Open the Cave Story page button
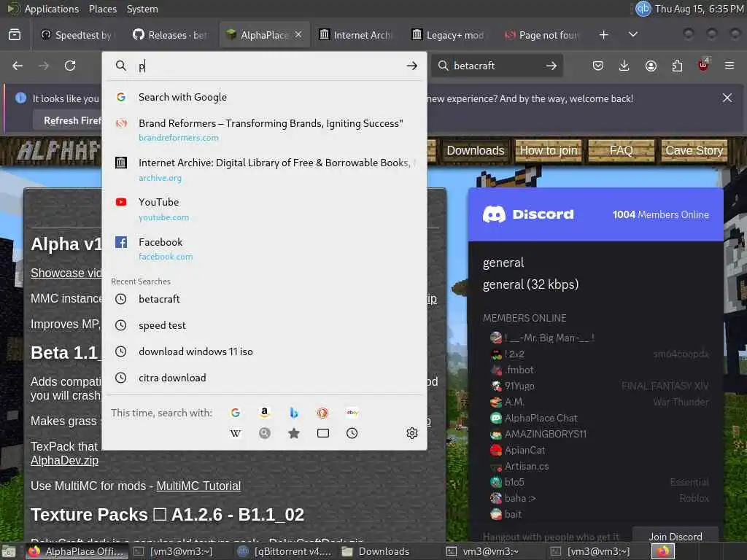This screenshot has width=747, height=560. pos(694,150)
